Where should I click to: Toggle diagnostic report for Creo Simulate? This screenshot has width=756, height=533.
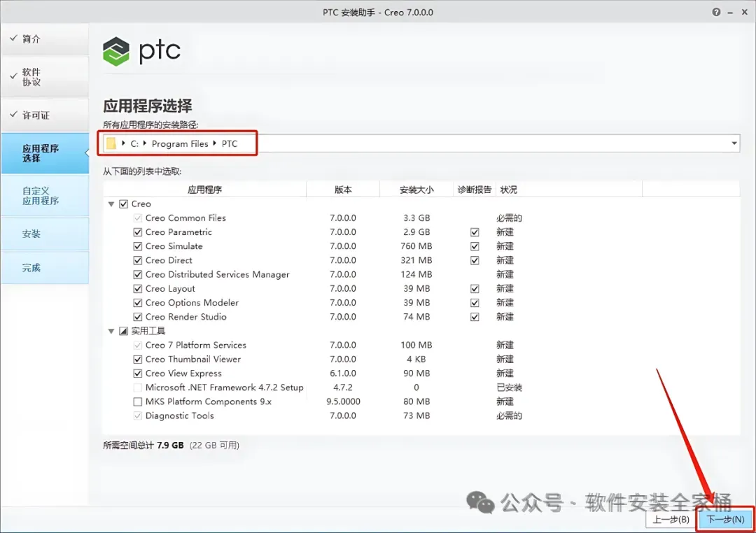coord(475,246)
